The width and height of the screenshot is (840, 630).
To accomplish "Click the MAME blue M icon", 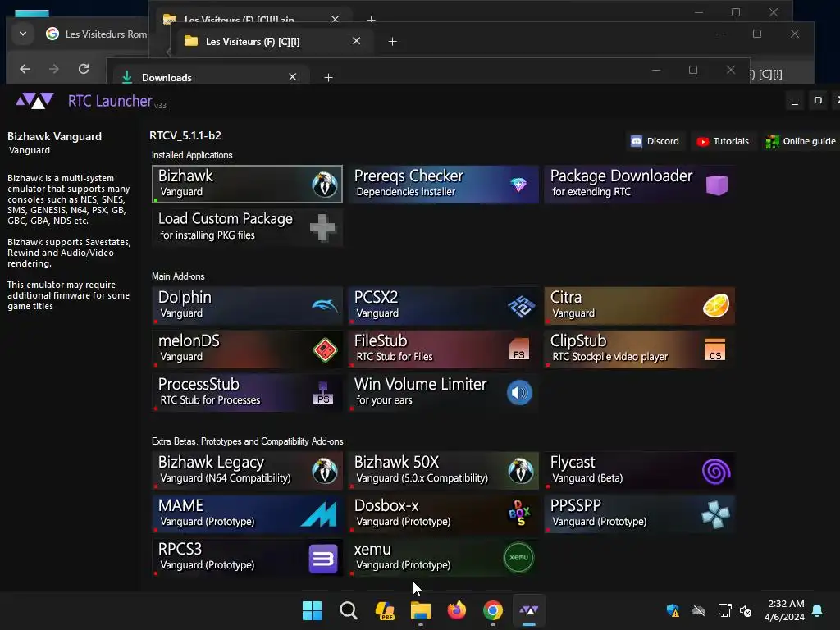I will pos(319,514).
